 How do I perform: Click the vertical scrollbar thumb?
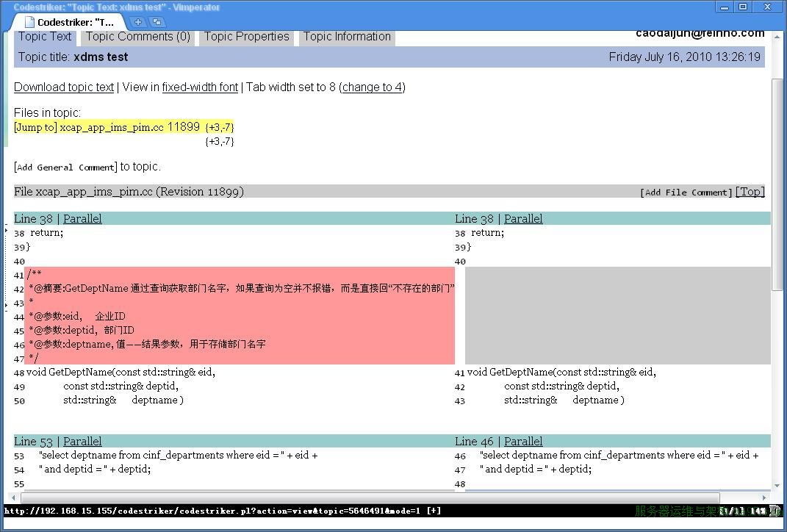pyautogui.click(x=777, y=184)
